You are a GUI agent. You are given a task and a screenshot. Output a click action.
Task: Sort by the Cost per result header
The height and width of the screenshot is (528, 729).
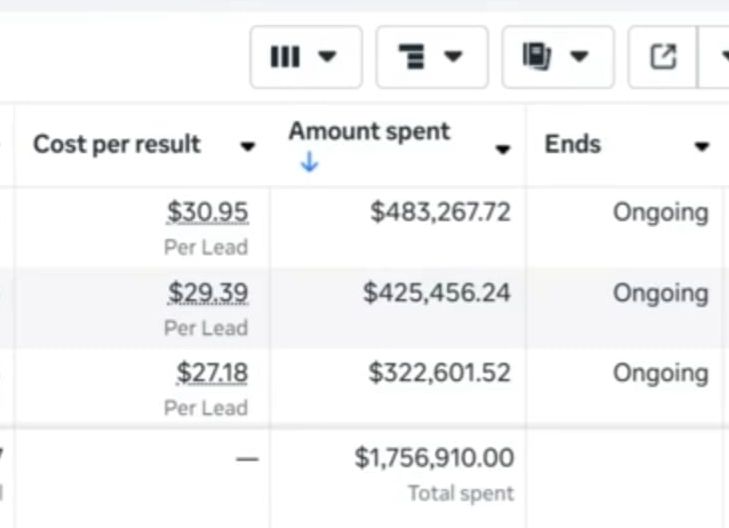coord(117,144)
